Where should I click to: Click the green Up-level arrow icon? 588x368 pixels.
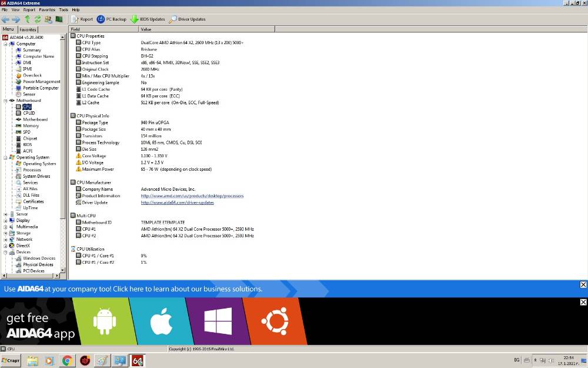click(x=27, y=19)
